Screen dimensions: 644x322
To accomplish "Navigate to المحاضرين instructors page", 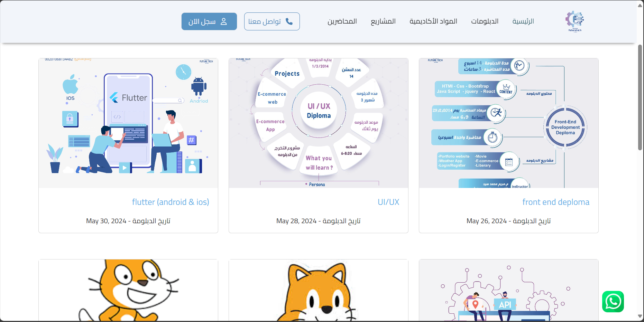I will click(x=342, y=21).
